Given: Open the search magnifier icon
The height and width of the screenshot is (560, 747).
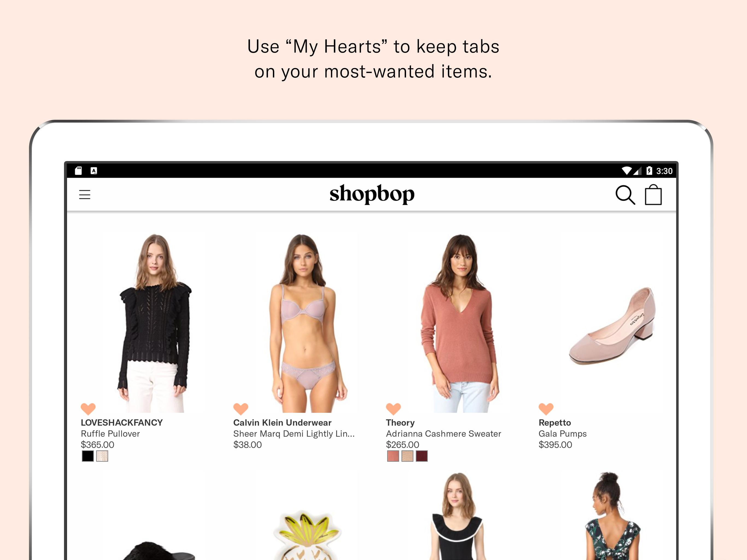Looking at the screenshot, I should coord(625,194).
